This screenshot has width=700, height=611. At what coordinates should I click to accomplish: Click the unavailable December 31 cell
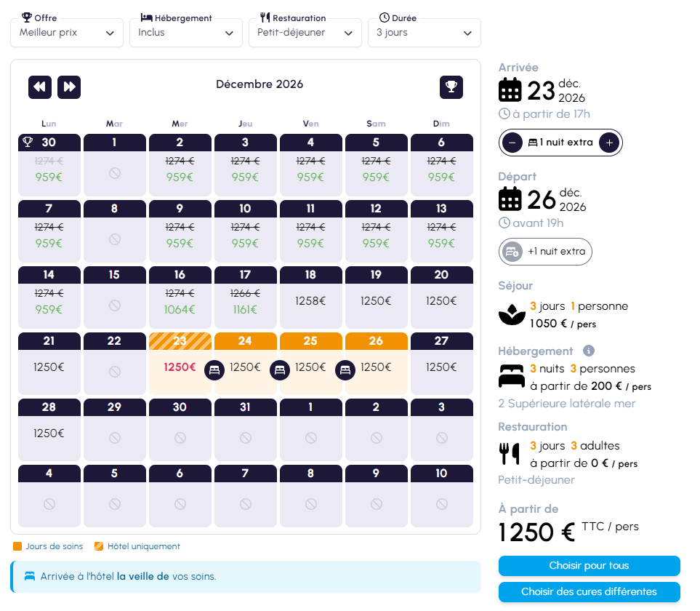click(x=246, y=429)
